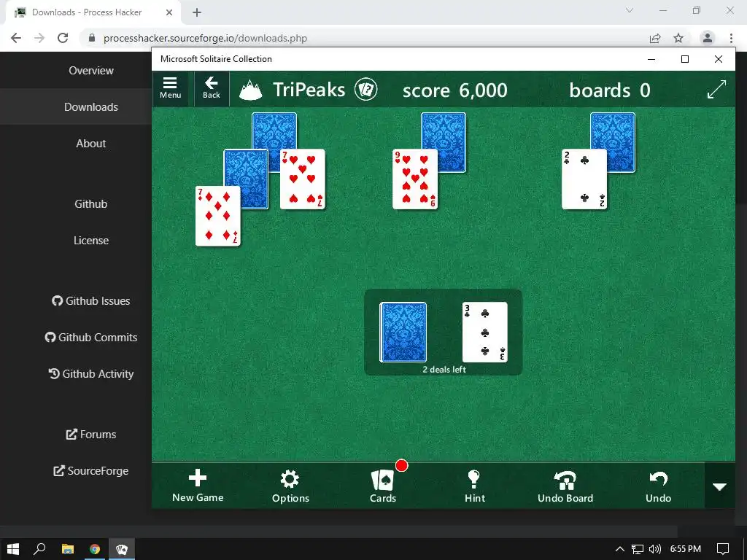Image resolution: width=747 pixels, height=560 pixels.
Task: Click the Solitaire taskbar icon
Action: click(122, 549)
